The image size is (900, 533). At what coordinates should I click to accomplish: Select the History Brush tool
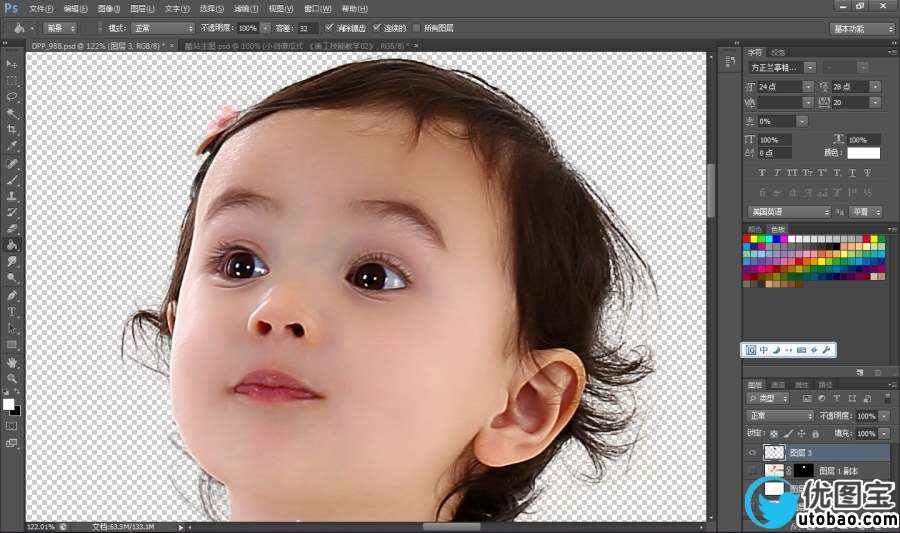(x=11, y=212)
